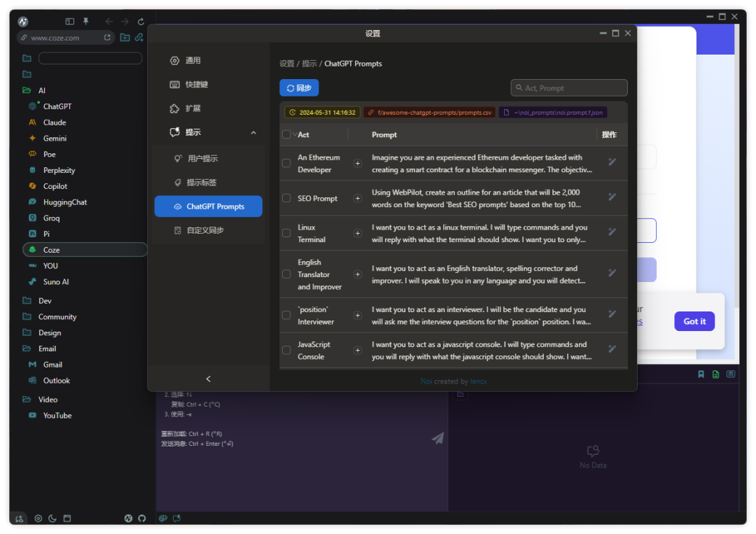The image size is (756, 534).
Task: Expand the JavaScript Console row plus icon
Action: (x=358, y=351)
